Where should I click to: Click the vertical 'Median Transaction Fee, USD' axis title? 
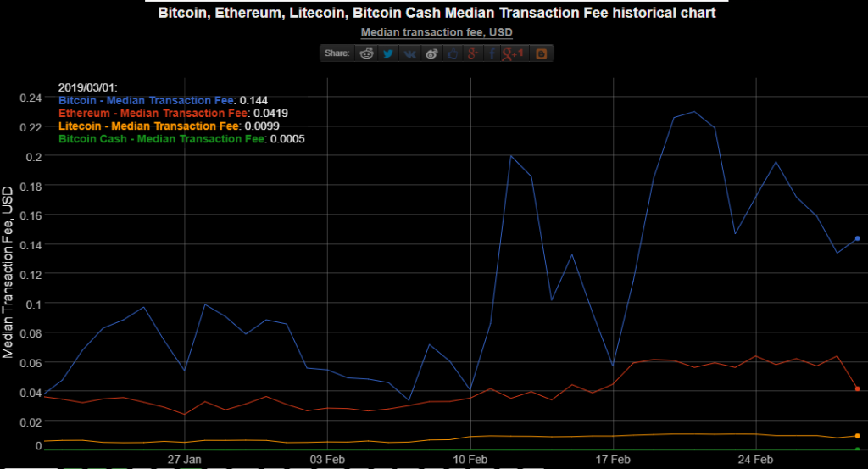coord(7,272)
